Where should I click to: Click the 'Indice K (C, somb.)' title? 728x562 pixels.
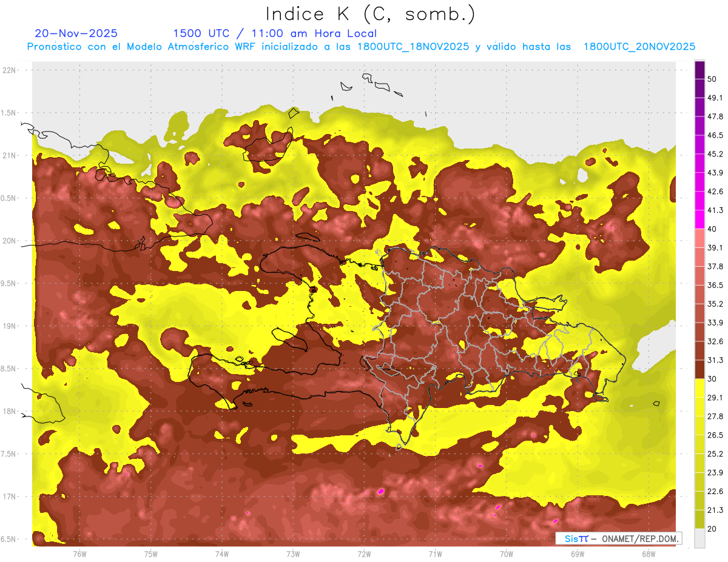[x=371, y=15]
